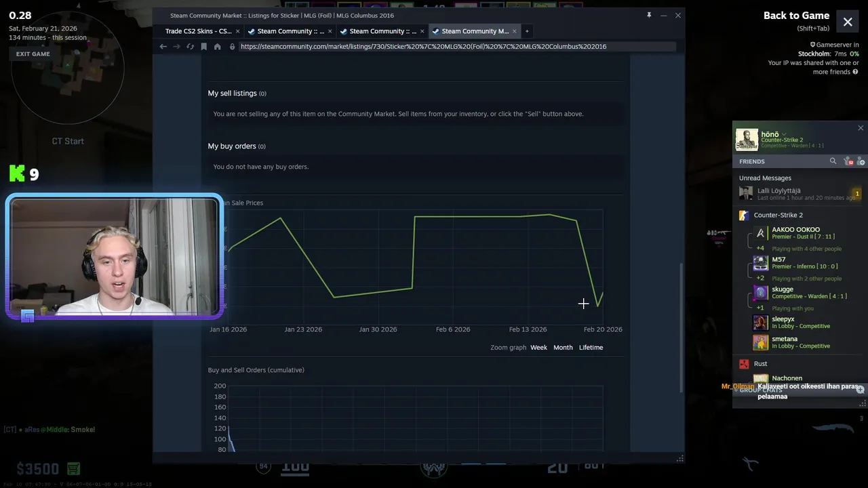Open unread message from Lalli Löylyttäjä
Viewport: 868px width, 488px height.
click(x=800, y=194)
